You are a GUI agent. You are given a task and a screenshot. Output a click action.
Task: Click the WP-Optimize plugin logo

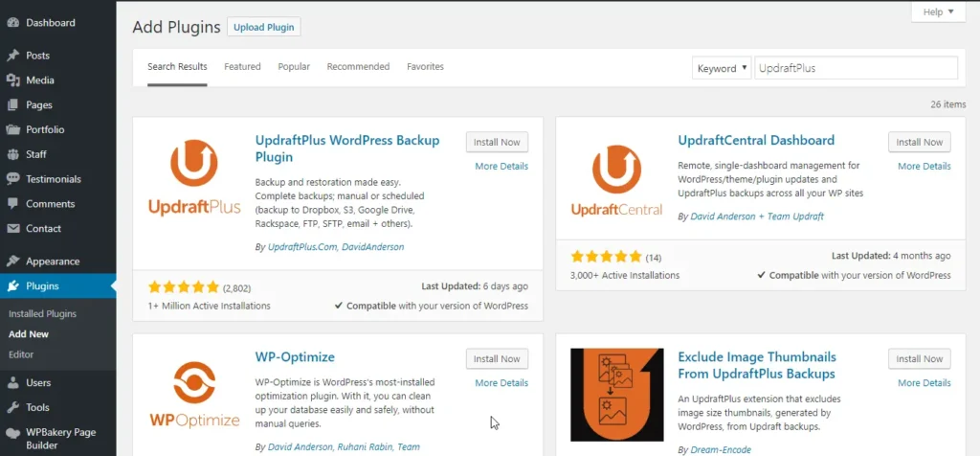[194, 395]
